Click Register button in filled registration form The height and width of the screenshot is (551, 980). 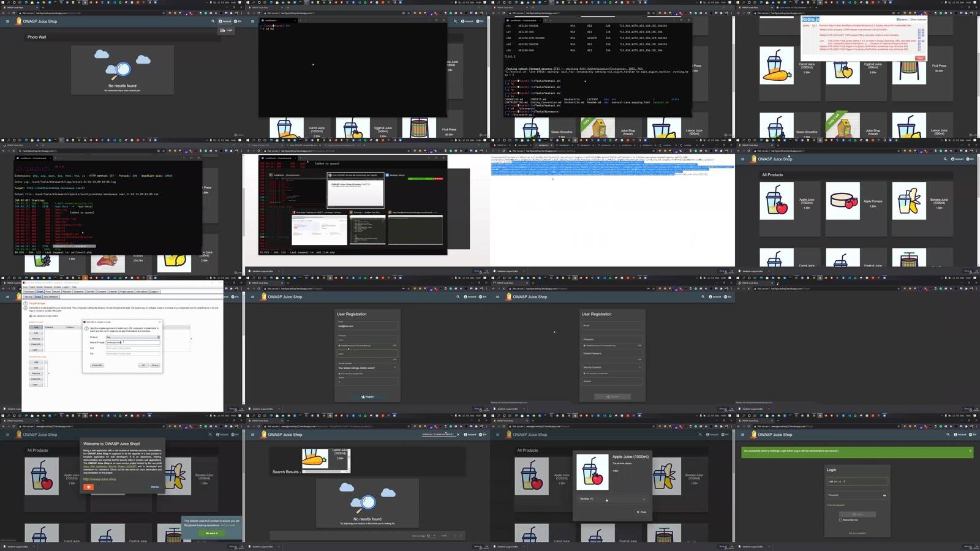click(367, 397)
